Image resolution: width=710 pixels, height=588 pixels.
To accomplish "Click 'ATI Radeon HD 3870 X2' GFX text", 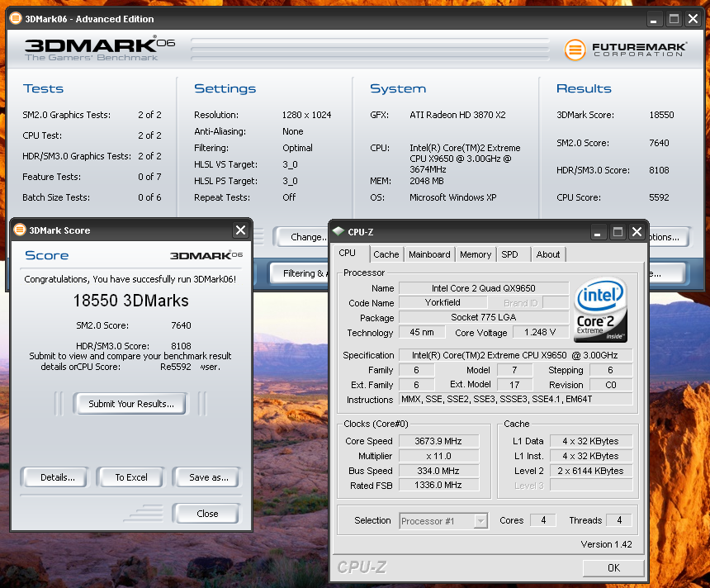I will (x=458, y=115).
